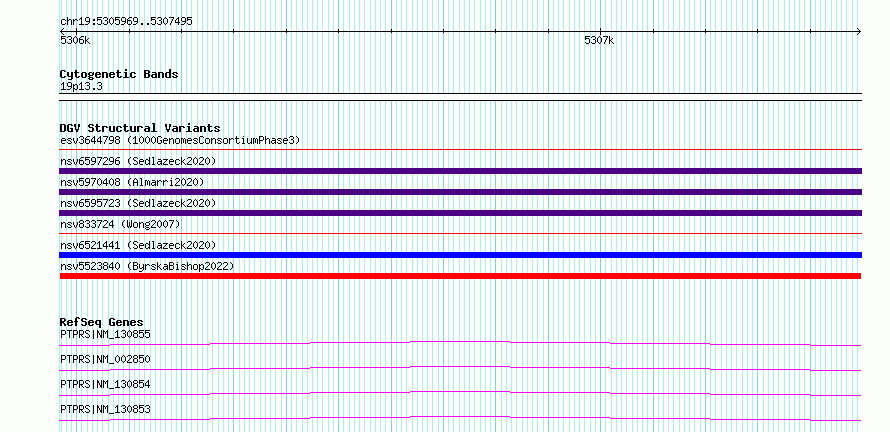Click the purple bar under nsv5970408
Image resolution: width=890 pixels, height=432 pixels.
(x=460, y=192)
